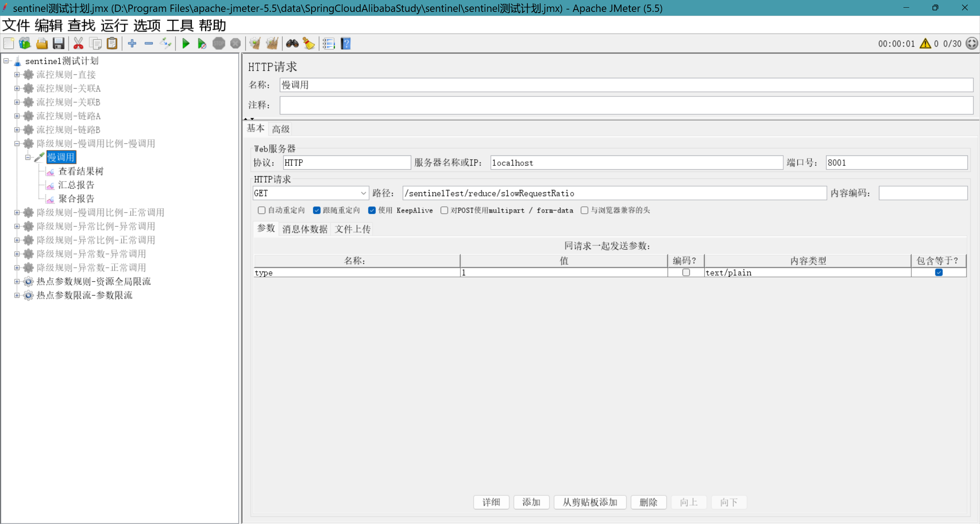Screen dimensions: 980x524
Task: Collapse the 降级规则-慢调用比例-慢调用 node
Action: click(17, 143)
